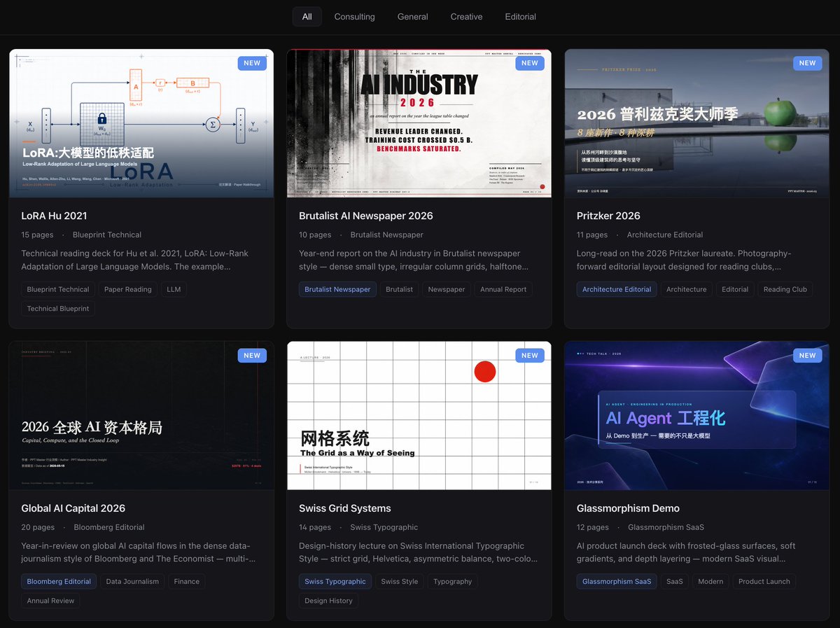This screenshot has height=628, width=840.
Task: Click the '10 pages' text
Action: [x=315, y=235]
